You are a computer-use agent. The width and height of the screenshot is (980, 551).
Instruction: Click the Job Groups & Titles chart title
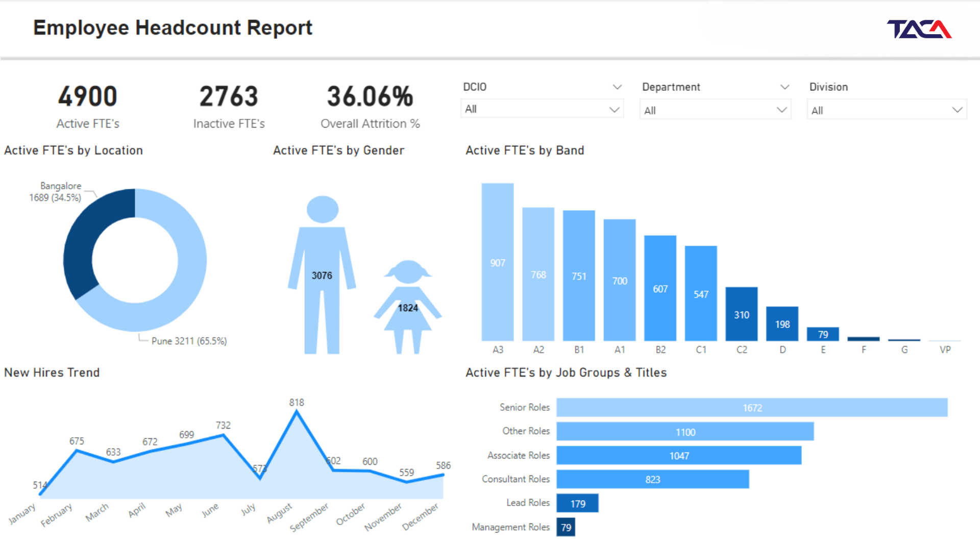[x=566, y=372]
